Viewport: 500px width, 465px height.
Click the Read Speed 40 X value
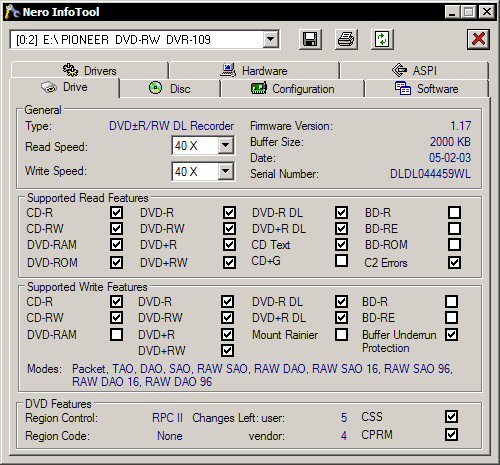tap(186, 146)
